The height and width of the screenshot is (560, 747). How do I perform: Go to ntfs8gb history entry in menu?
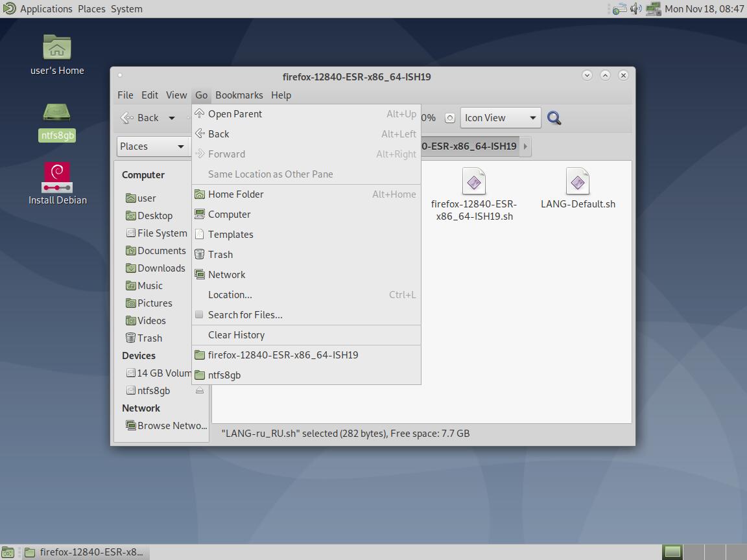[306, 375]
